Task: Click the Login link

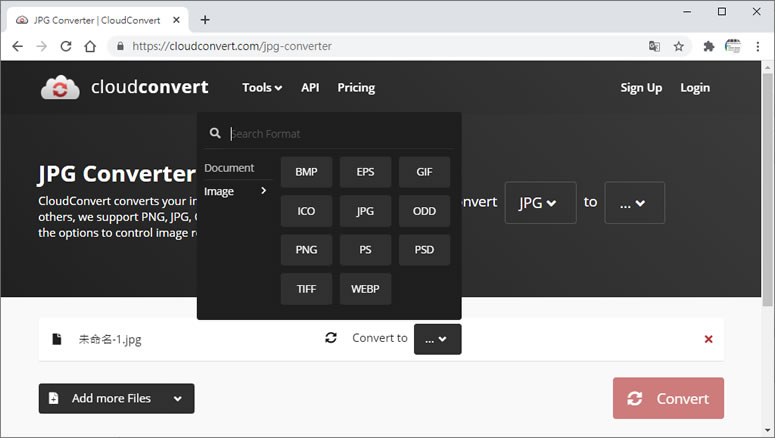Action: [695, 88]
